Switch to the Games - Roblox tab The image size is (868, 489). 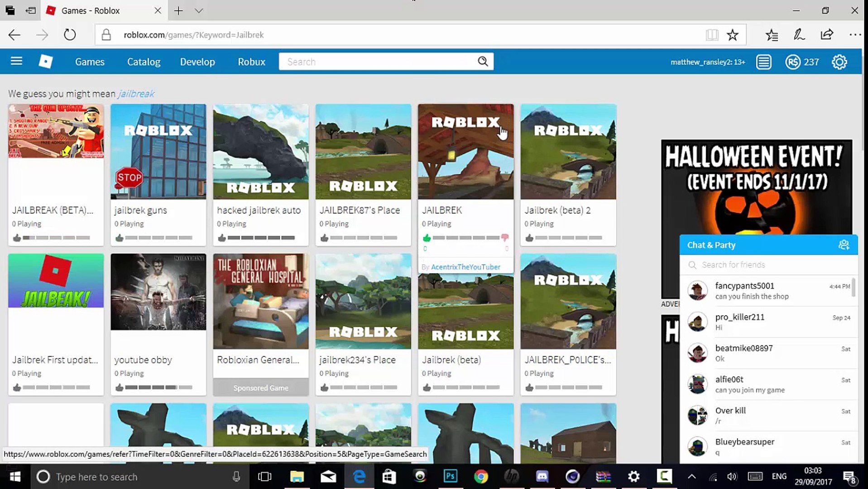pos(104,10)
